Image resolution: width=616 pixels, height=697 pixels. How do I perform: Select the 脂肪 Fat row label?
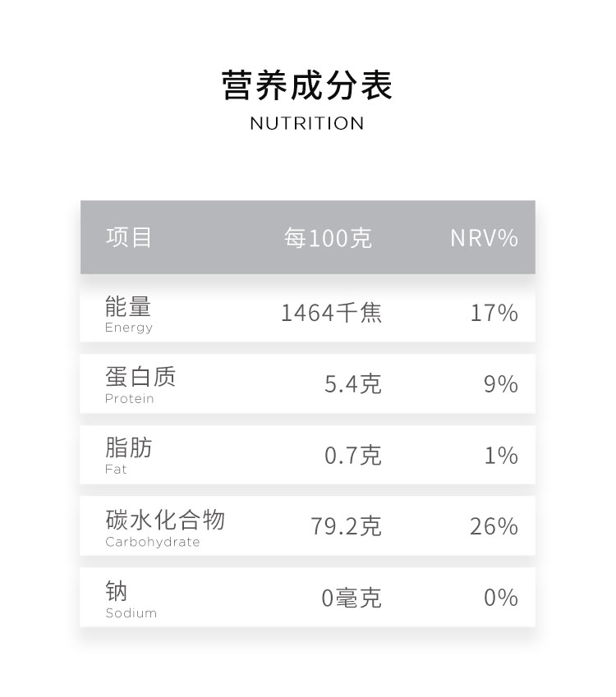click(x=129, y=456)
